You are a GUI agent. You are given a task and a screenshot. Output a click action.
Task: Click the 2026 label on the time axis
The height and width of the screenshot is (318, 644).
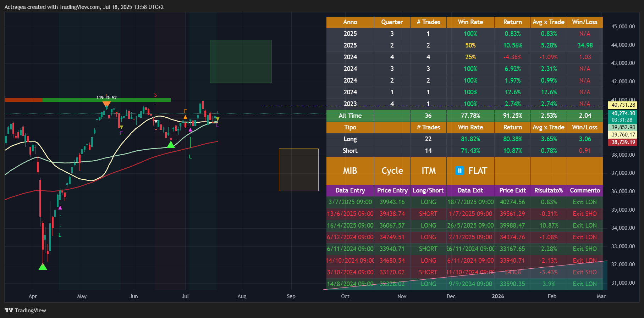498,296
